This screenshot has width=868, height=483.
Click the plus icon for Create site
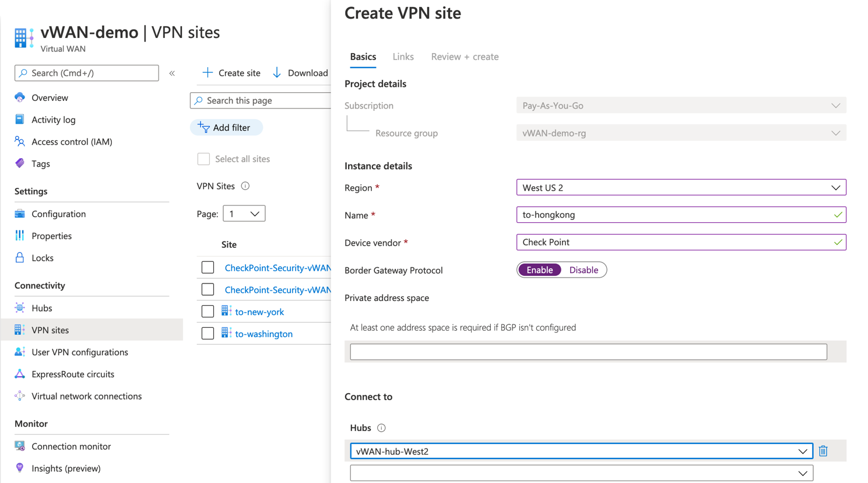click(x=208, y=72)
